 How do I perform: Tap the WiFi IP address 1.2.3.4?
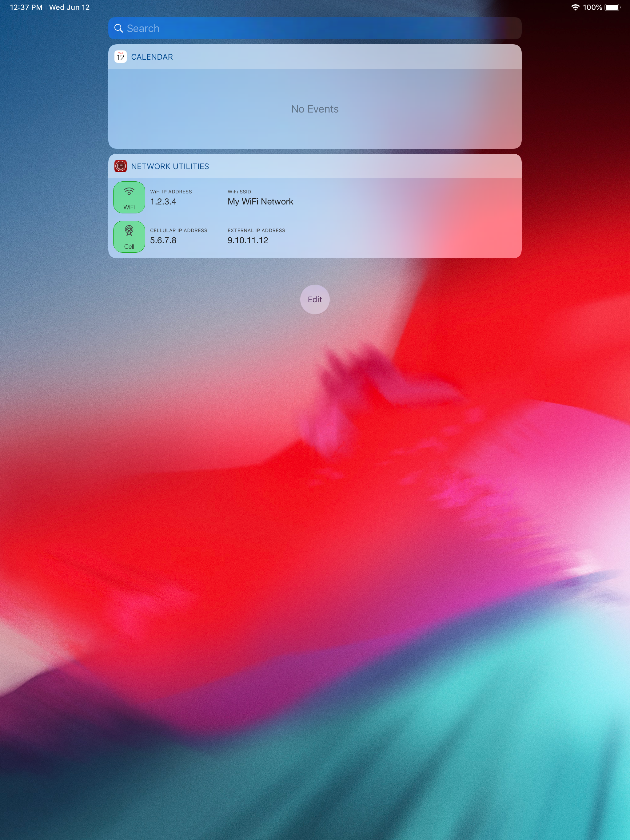[x=163, y=202]
